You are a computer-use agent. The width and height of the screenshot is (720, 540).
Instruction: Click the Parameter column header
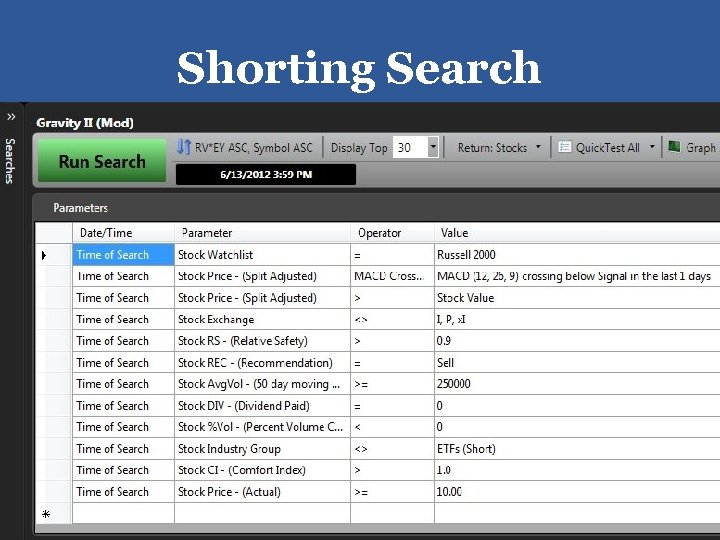[207, 233]
